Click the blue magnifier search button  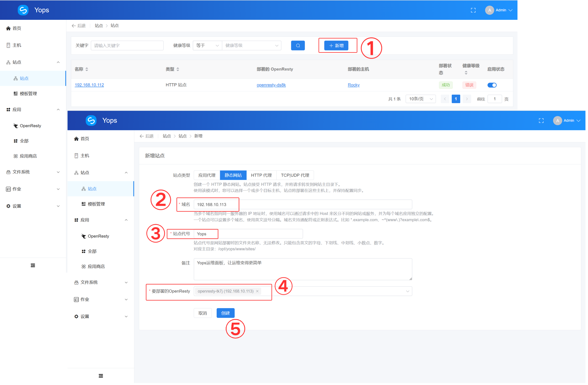298,45
